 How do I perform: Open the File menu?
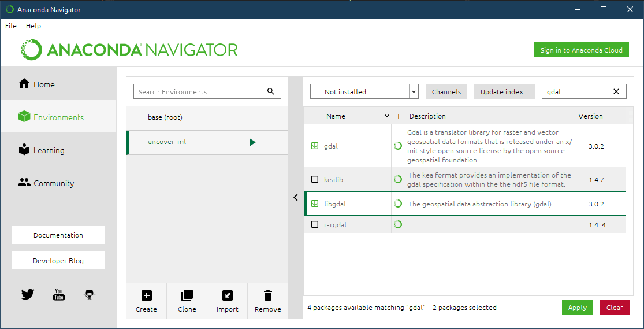click(x=10, y=26)
